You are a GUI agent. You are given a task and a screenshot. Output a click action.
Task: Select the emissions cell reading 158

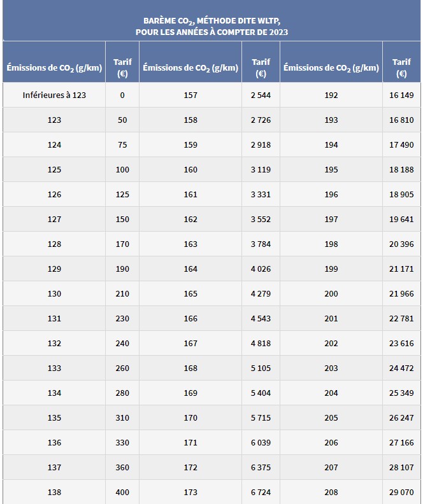pyautogui.click(x=190, y=120)
